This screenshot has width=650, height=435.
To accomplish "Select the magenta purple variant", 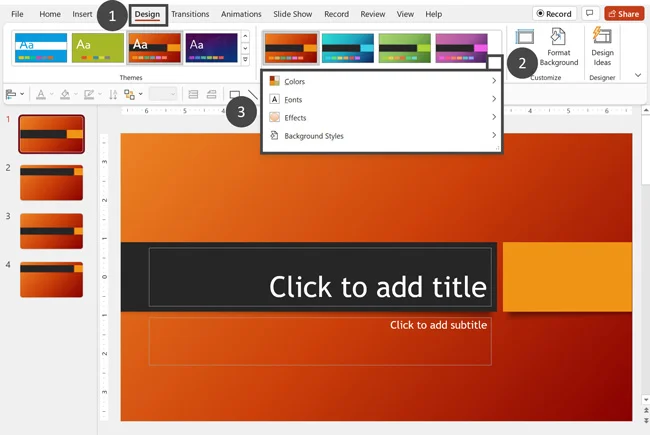I will point(461,48).
